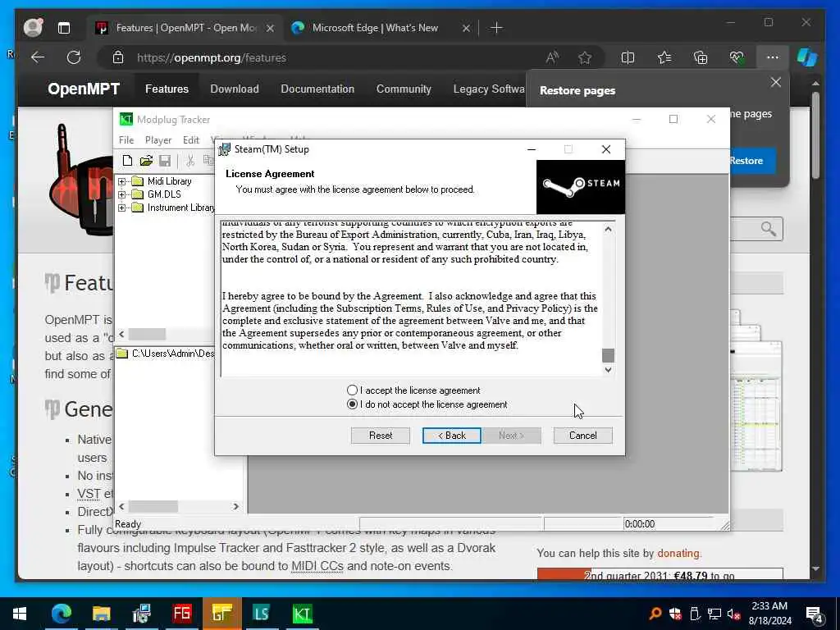
Task: Expand the Midi Library tree node
Action: (x=121, y=181)
